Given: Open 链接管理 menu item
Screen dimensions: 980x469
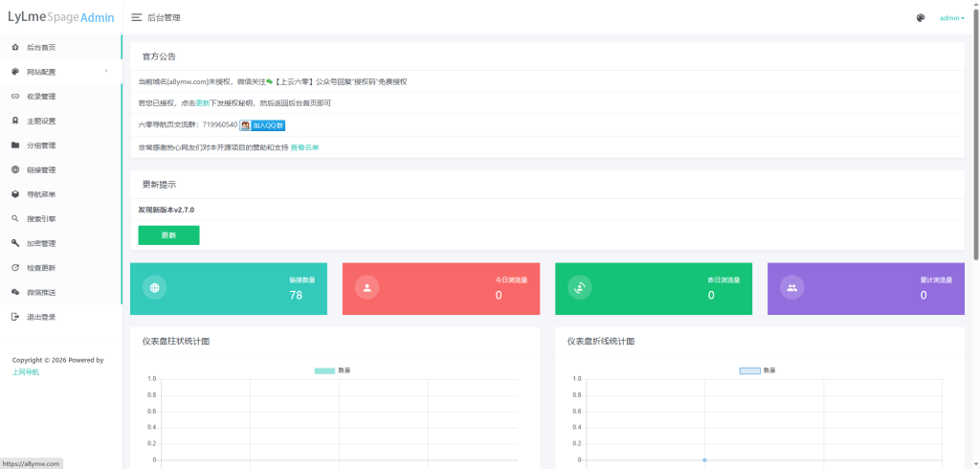Looking at the screenshot, I should (x=60, y=169).
